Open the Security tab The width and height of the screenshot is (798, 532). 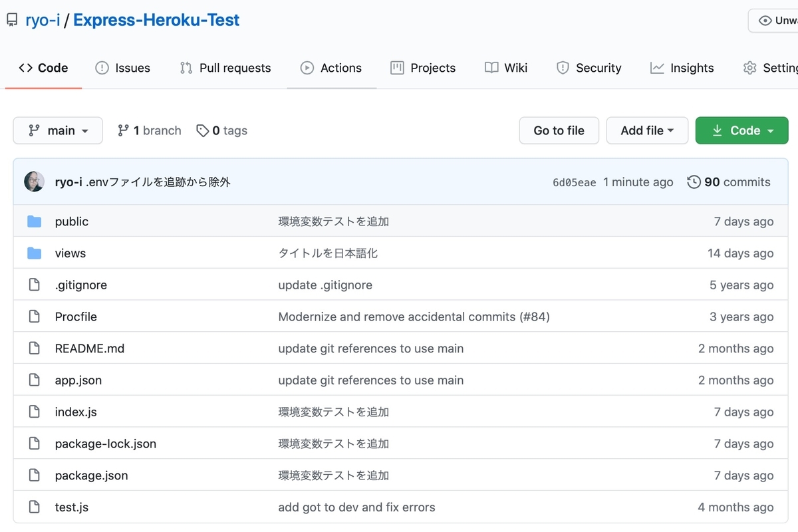589,68
